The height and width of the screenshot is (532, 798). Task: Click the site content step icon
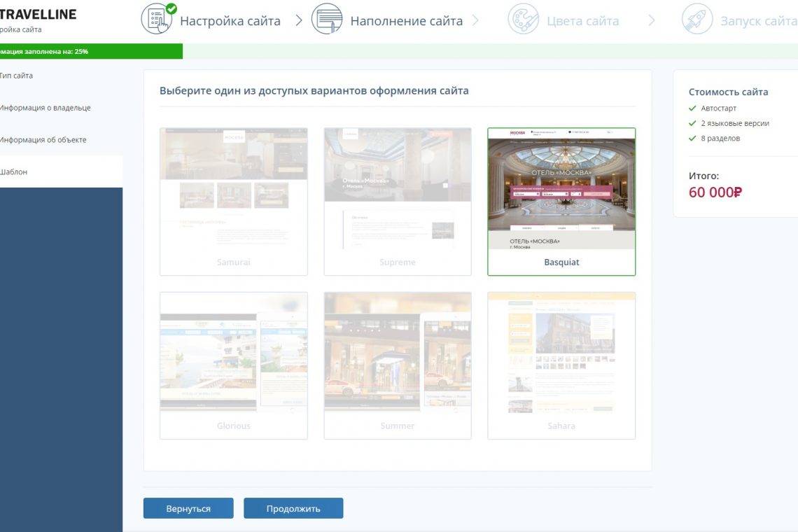click(327, 19)
